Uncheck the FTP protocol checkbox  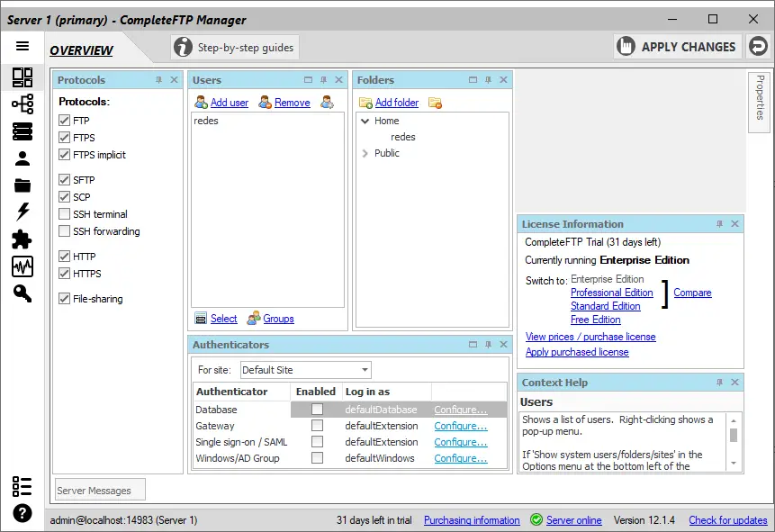point(64,120)
